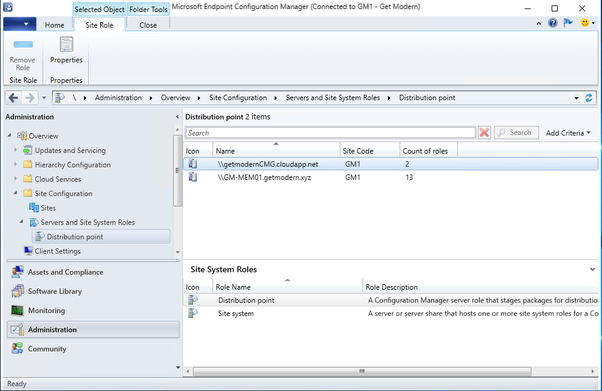The width and height of the screenshot is (602, 391).
Task: Click the Search input field
Action: [x=331, y=133]
